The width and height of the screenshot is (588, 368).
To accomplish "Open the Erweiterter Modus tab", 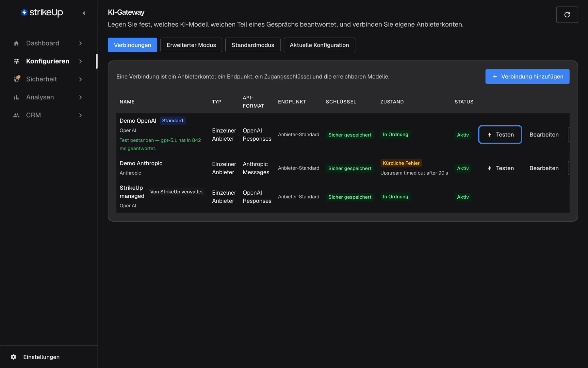I will [191, 45].
